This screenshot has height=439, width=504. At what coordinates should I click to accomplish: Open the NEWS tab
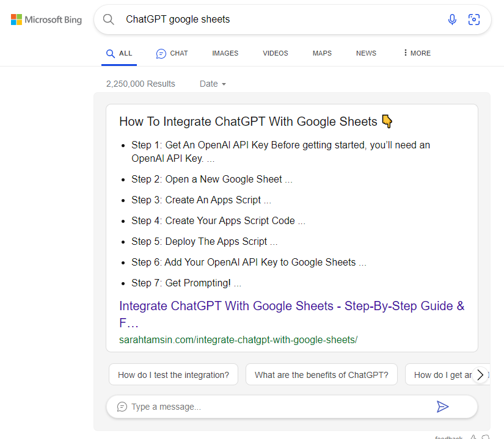tap(366, 53)
